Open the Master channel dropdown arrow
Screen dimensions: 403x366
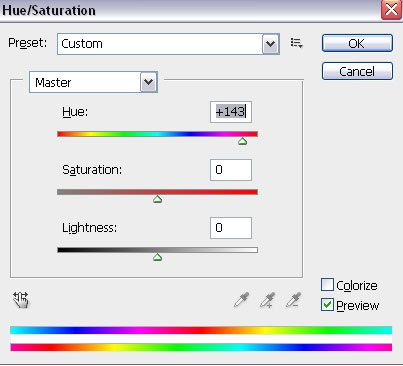[148, 82]
